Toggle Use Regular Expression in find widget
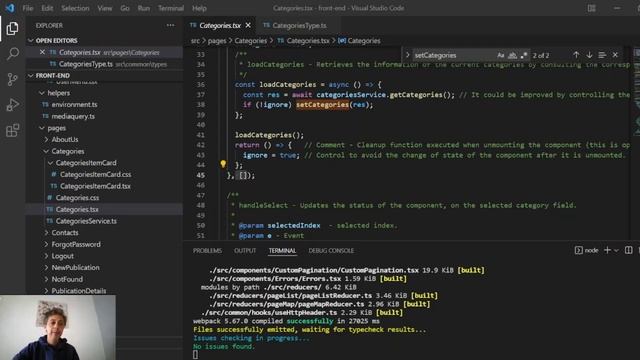 [x=524, y=55]
